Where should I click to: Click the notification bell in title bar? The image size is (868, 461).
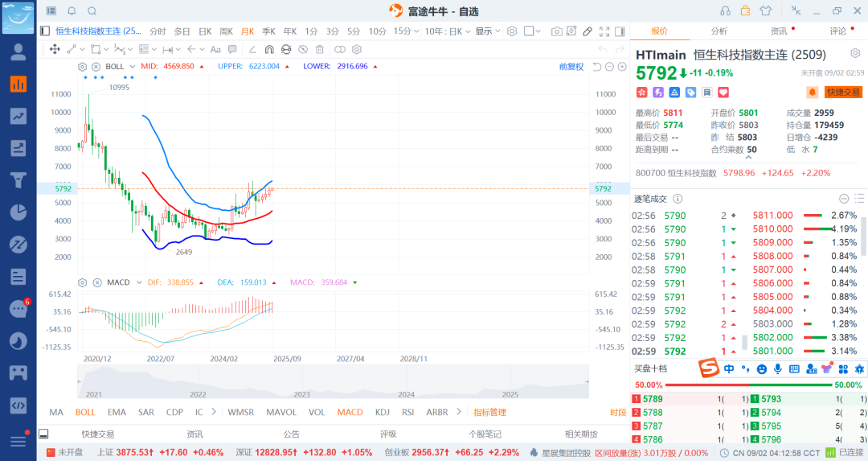pyautogui.click(x=72, y=11)
